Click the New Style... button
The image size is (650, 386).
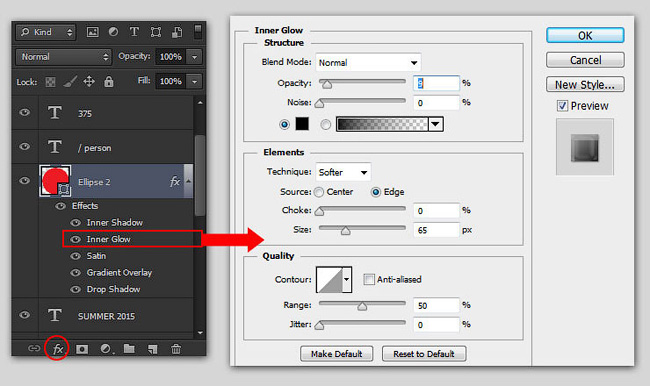(585, 85)
